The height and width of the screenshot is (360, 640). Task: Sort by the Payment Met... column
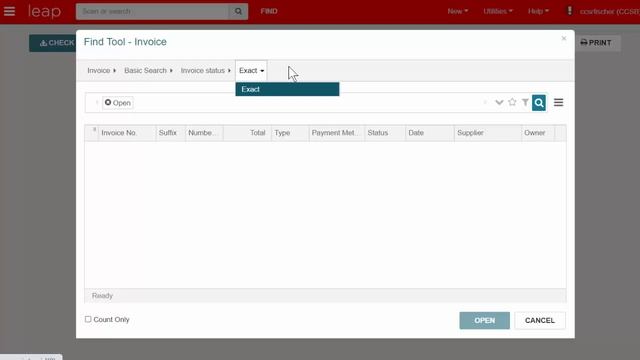pos(337,133)
